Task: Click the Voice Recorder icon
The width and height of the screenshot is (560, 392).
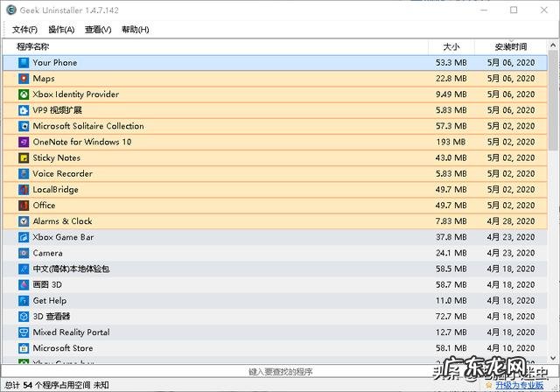Action: tap(24, 174)
